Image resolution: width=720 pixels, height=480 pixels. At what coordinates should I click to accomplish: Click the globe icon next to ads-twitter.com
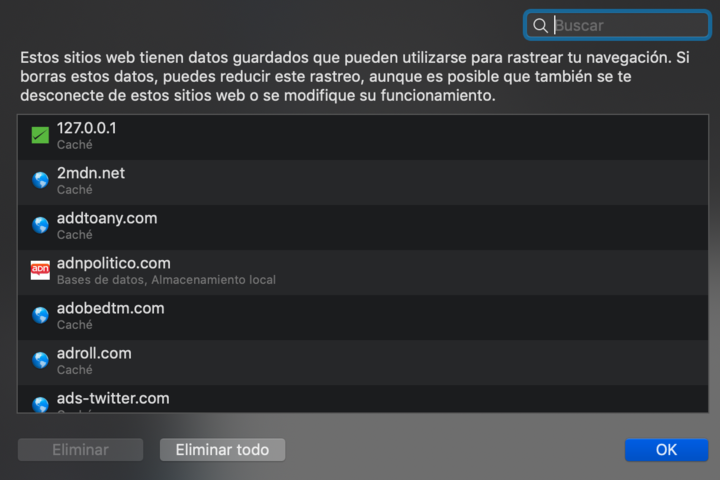(x=40, y=404)
